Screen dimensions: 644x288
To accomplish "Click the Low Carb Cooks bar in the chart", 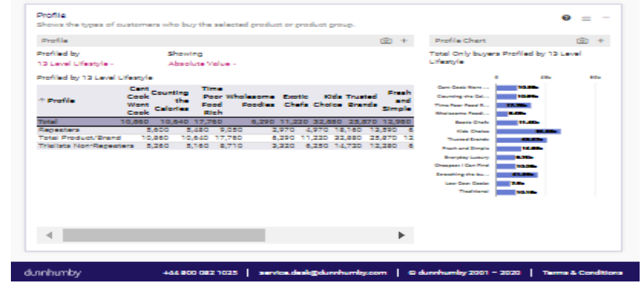I will 503,183.
